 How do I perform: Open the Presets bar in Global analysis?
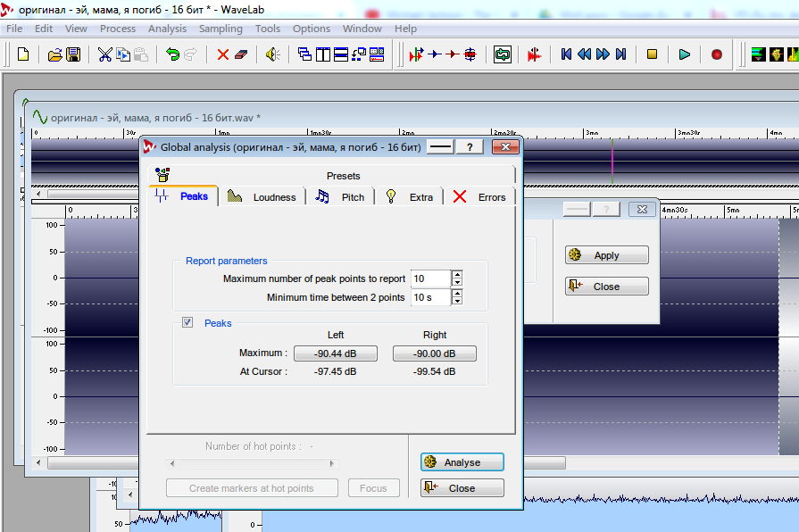tap(343, 176)
